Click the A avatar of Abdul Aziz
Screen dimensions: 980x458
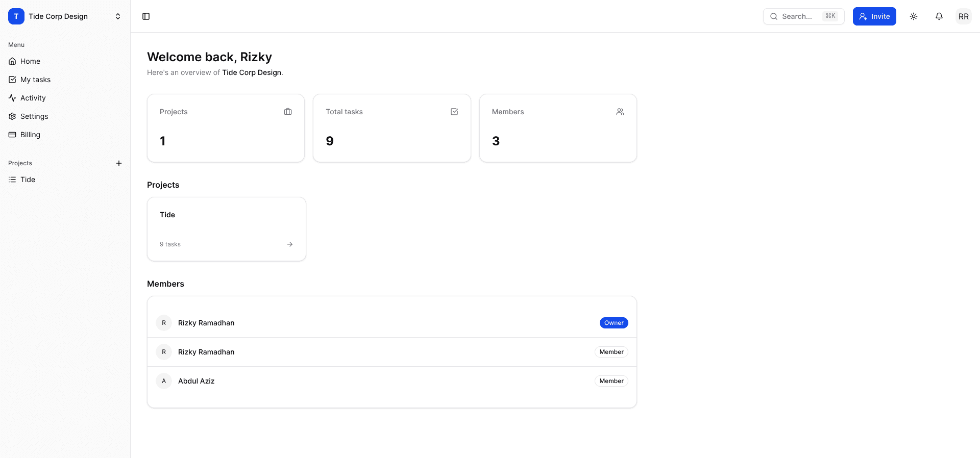(164, 381)
